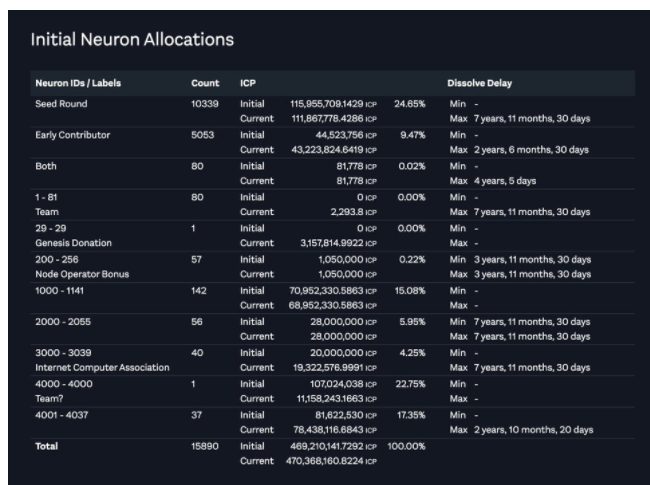Select current value 68,952,330.5863 ICP

(x=332, y=305)
